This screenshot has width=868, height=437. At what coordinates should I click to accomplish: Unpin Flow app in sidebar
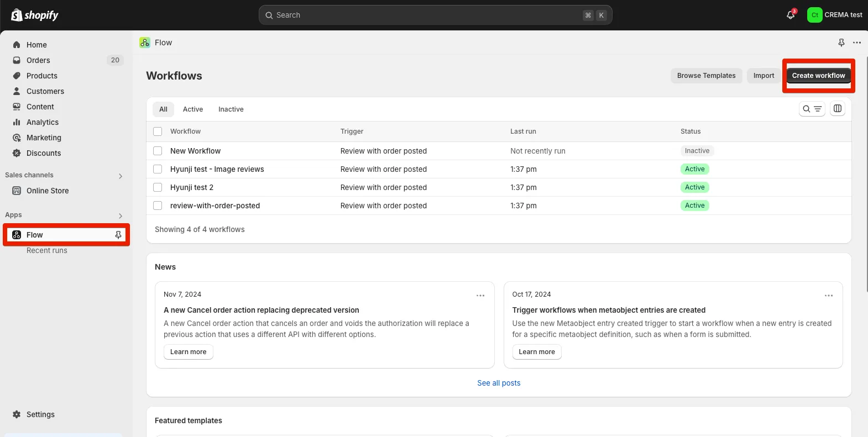click(x=118, y=235)
